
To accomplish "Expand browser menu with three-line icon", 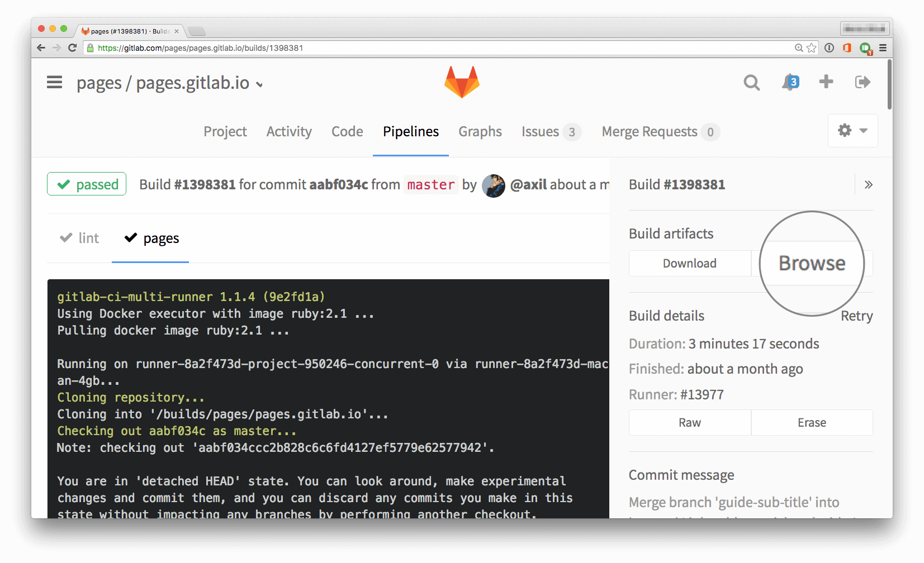I will [883, 48].
